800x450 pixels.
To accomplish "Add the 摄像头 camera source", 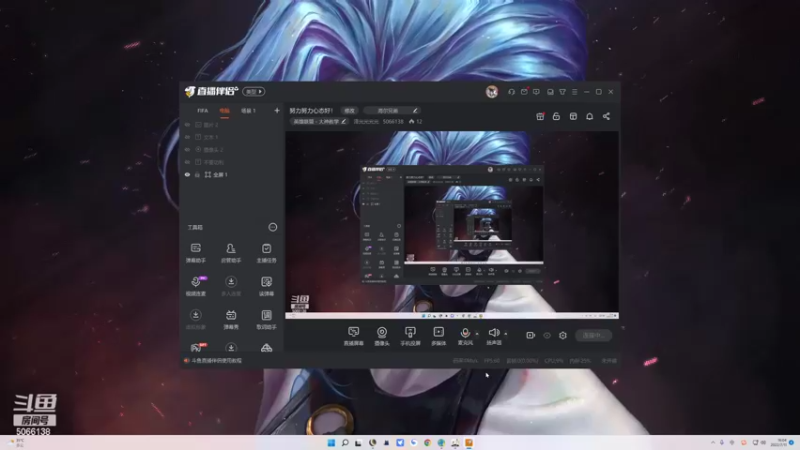I will pyautogui.click(x=382, y=336).
